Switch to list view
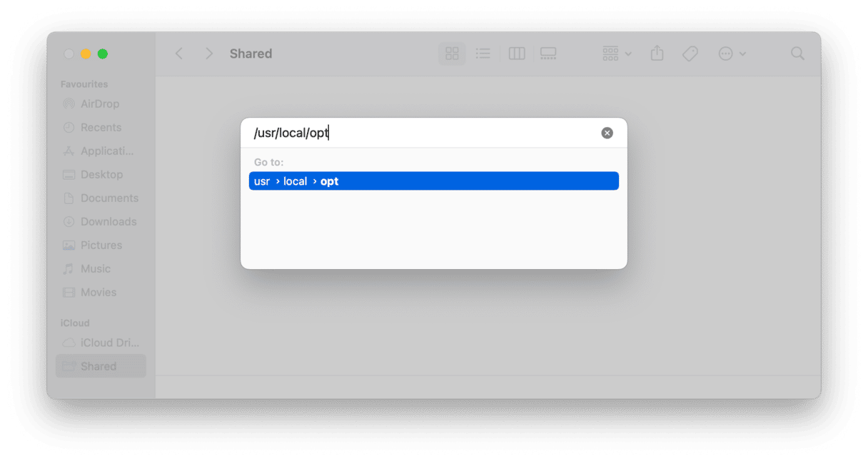 click(483, 54)
